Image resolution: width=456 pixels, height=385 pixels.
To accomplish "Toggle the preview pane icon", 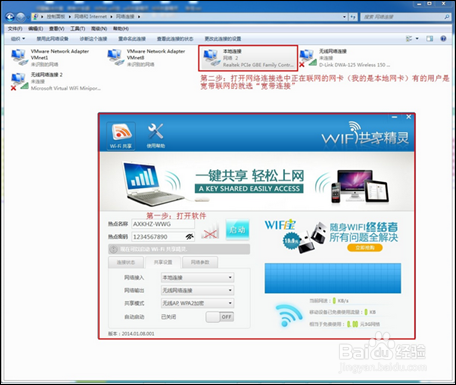I will tap(430, 39).
